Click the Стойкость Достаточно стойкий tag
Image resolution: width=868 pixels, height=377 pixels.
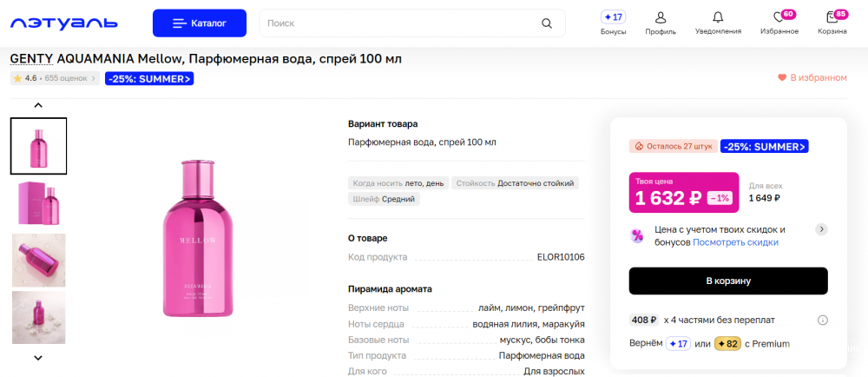[x=515, y=183]
